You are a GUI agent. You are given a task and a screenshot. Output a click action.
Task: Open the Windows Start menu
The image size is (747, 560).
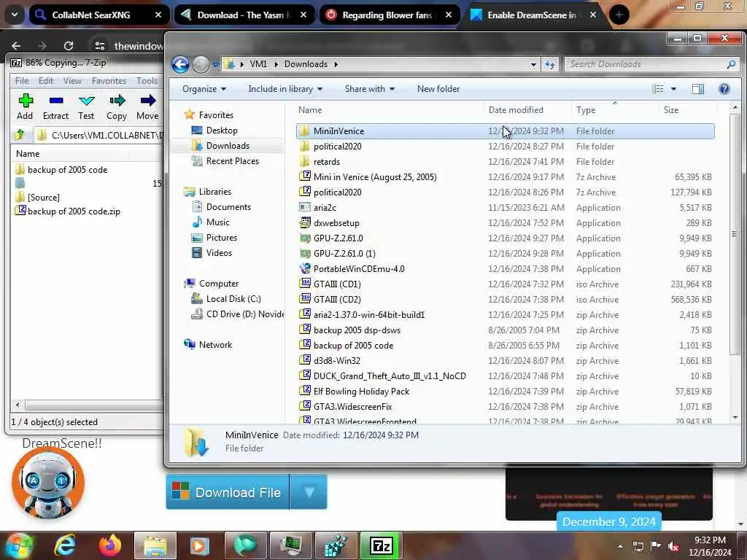(x=18, y=545)
